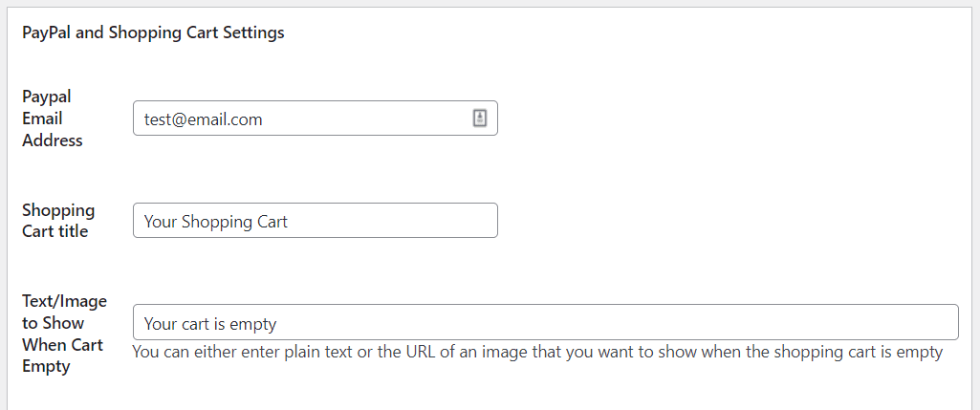Place cursor in 'Your Shopping Cart' text
This screenshot has width=980, height=410.
coord(215,222)
